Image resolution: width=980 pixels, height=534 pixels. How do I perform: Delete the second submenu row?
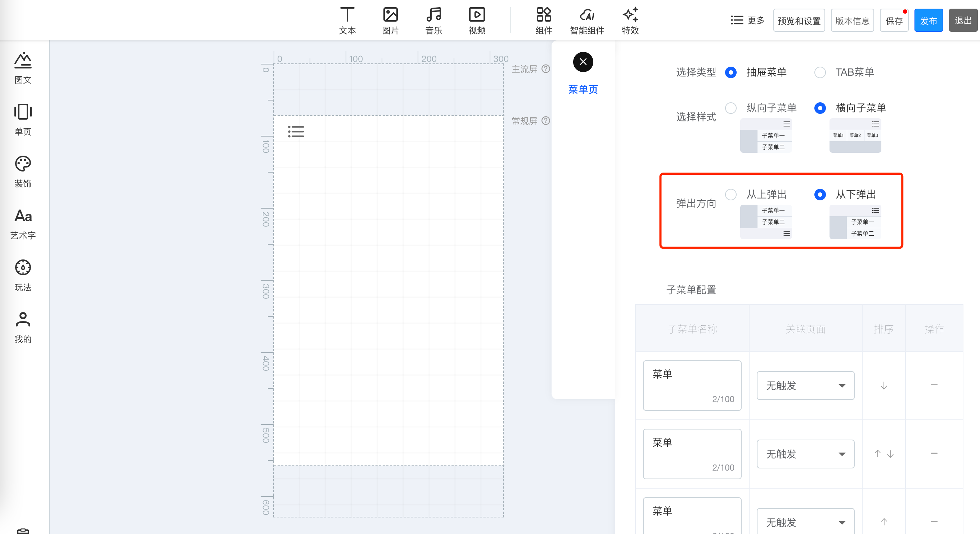pos(934,453)
